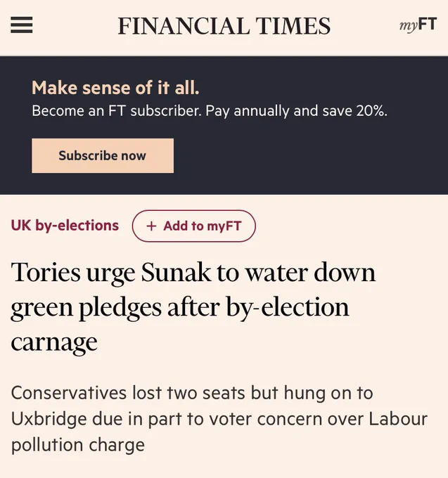Click the plus icon in Add to myFT
This screenshot has height=478, width=448.
[151, 226]
